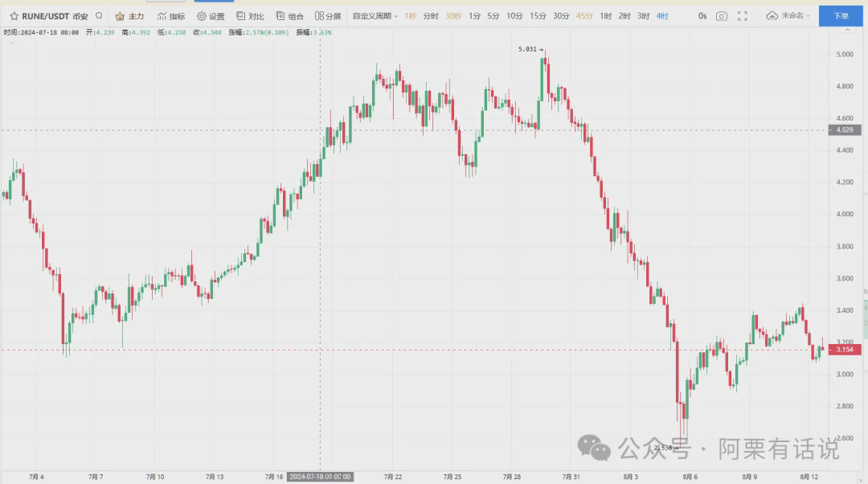Open the symbol search magnifier
868x484 pixels.
point(99,15)
